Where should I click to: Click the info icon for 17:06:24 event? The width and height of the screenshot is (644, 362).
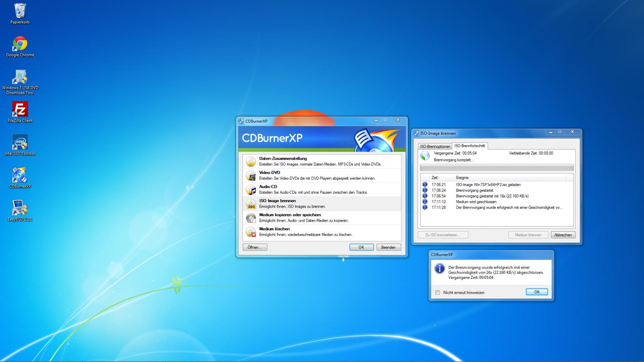pos(425,190)
